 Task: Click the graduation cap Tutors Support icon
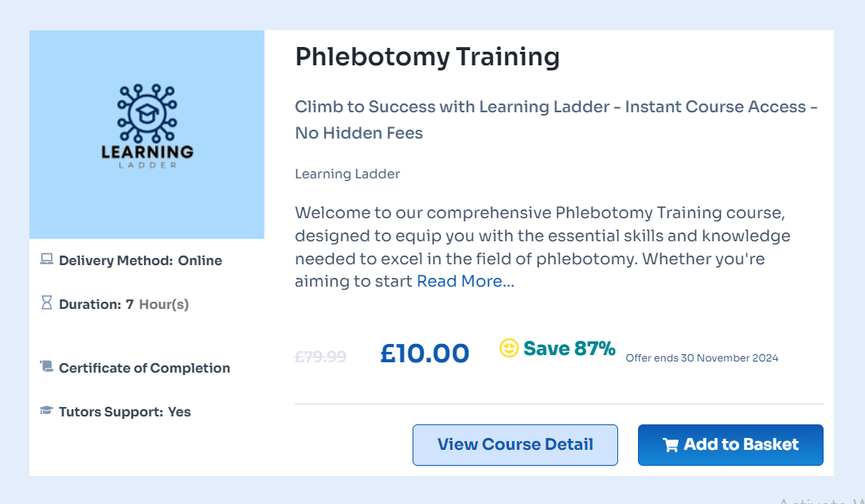pyautogui.click(x=47, y=411)
